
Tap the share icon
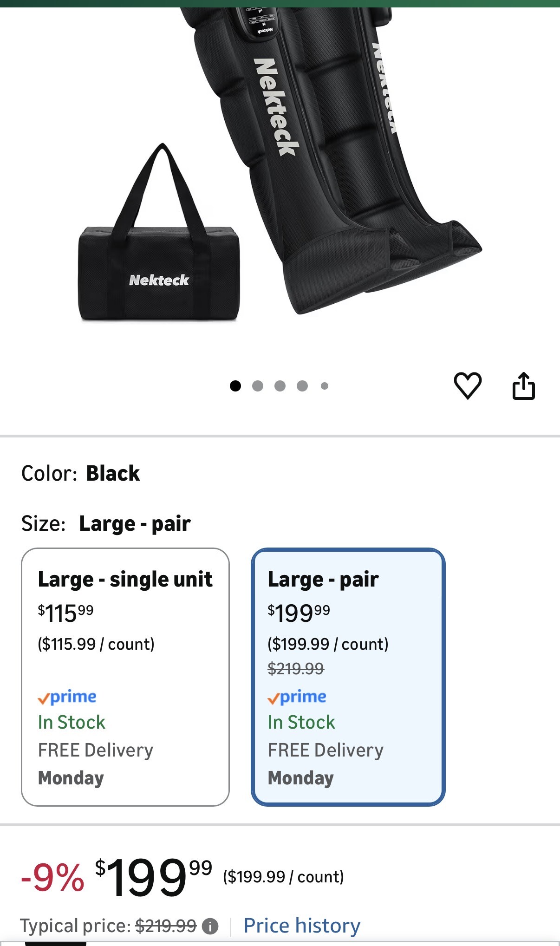click(x=523, y=386)
